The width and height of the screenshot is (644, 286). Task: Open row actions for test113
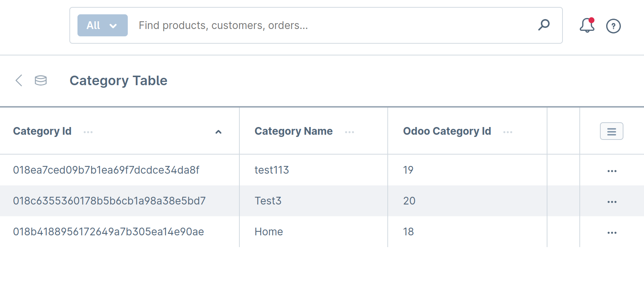pos(612,171)
